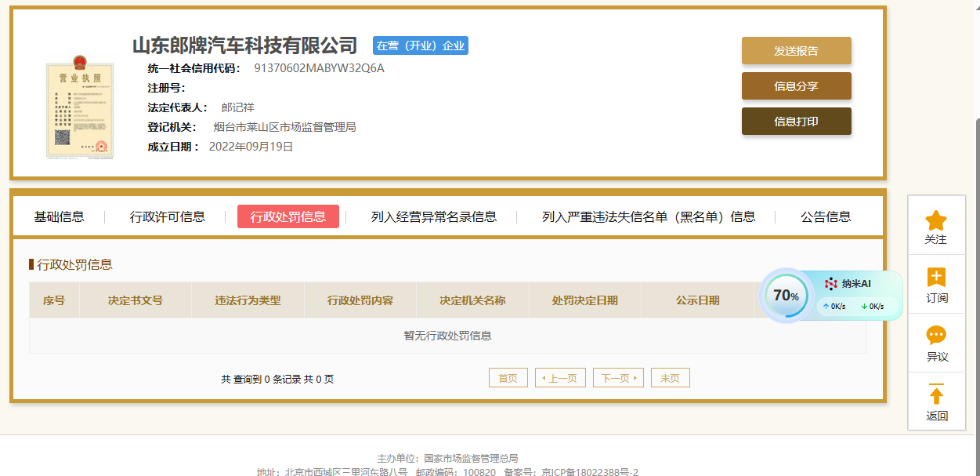Open the business license thumbnail image

click(79, 107)
